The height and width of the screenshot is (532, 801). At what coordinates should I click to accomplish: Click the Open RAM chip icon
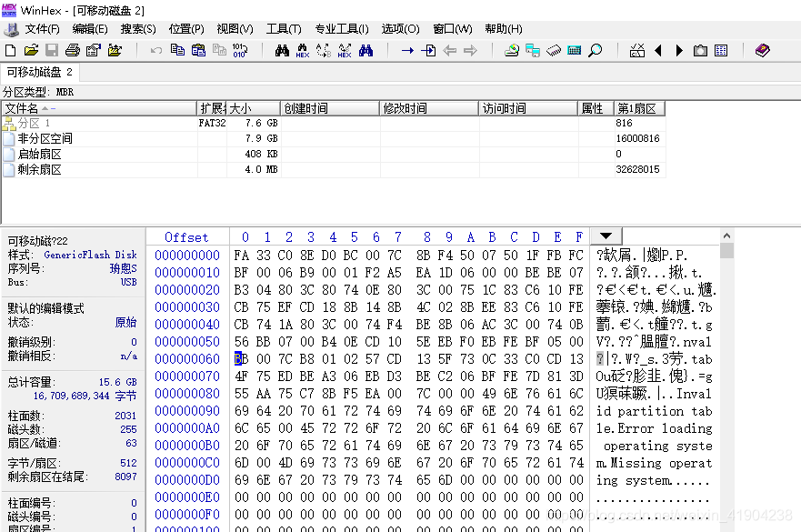coord(553,50)
